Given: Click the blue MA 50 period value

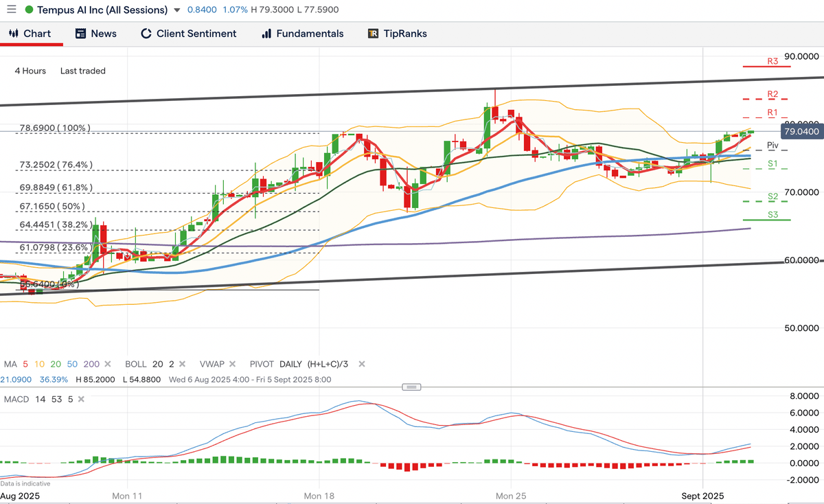Looking at the screenshot, I should 72,364.
